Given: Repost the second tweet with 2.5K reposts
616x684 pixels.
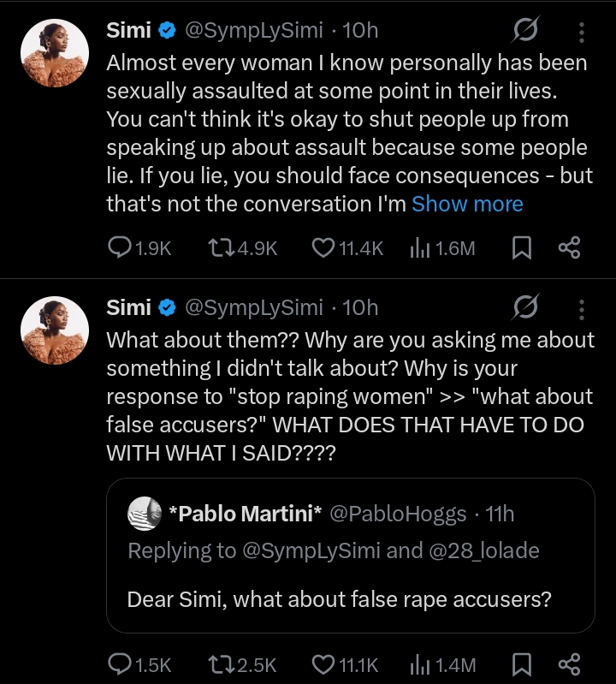Looking at the screenshot, I should (x=221, y=664).
